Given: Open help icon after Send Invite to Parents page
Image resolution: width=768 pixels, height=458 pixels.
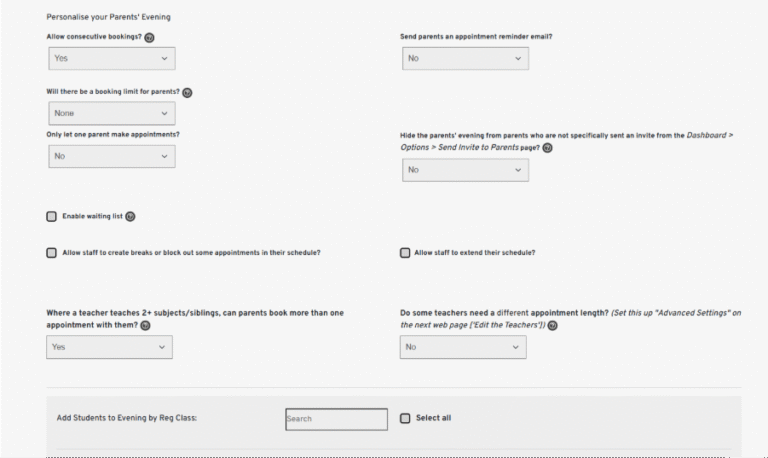Looking at the screenshot, I should pyautogui.click(x=548, y=148).
